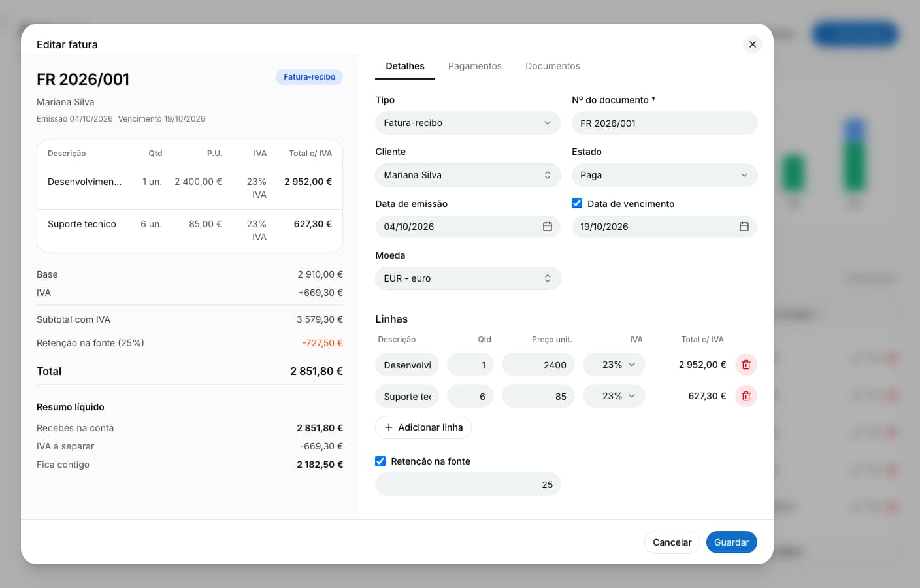Edit the Retenção na fonte percentage field
Image resolution: width=920 pixels, height=588 pixels.
pyautogui.click(x=468, y=484)
